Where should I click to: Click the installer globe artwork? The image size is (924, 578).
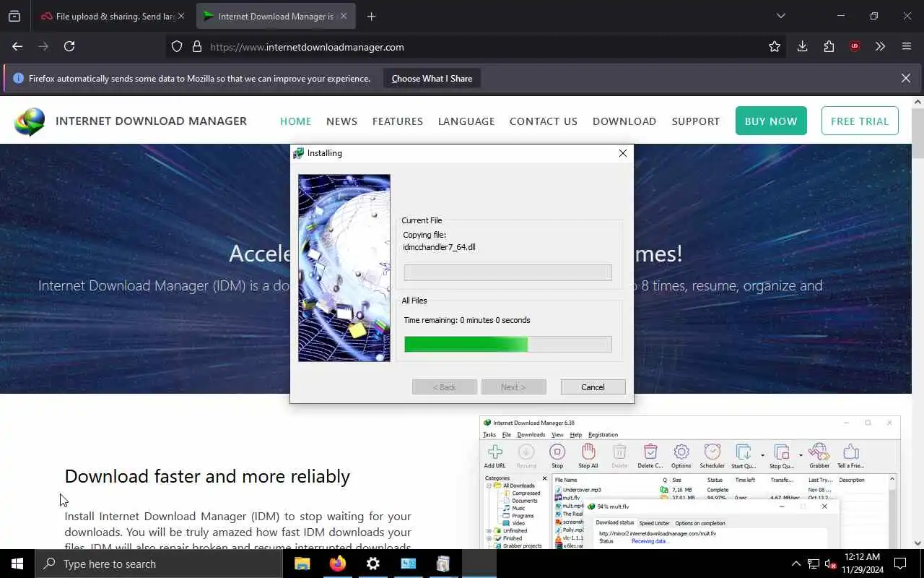coord(344,268)
